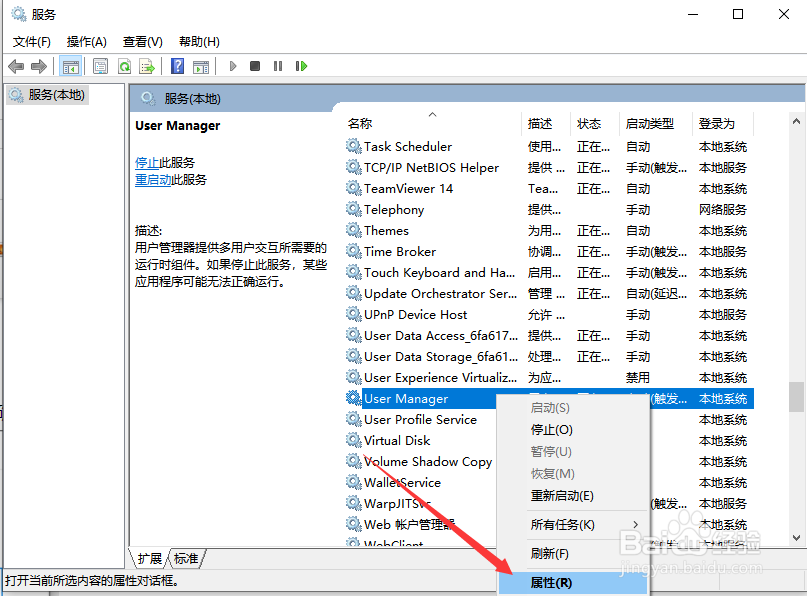The width and height of the screenshot is (807, 596).
Task: Open help via the blue question mark icon
Action: coord(177,66)
